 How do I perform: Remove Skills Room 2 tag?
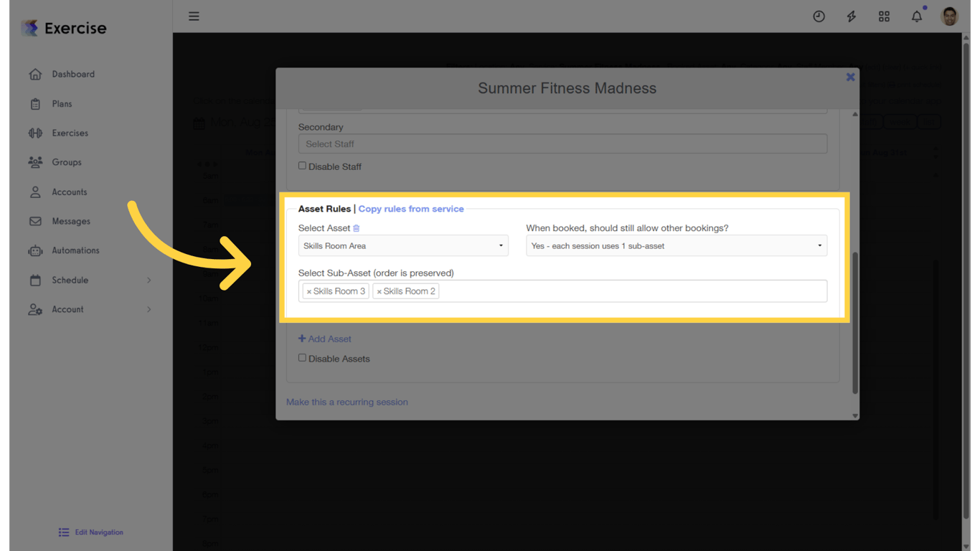(x=380, y=291)
